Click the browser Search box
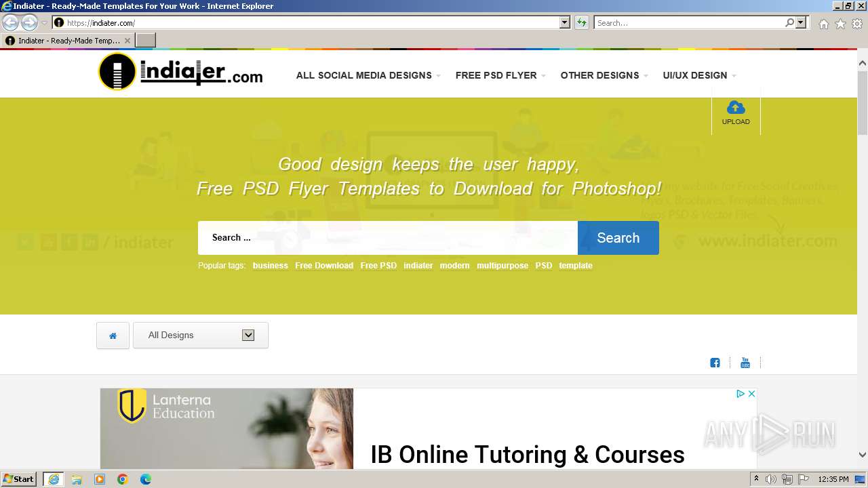 (x=689, y=22)
